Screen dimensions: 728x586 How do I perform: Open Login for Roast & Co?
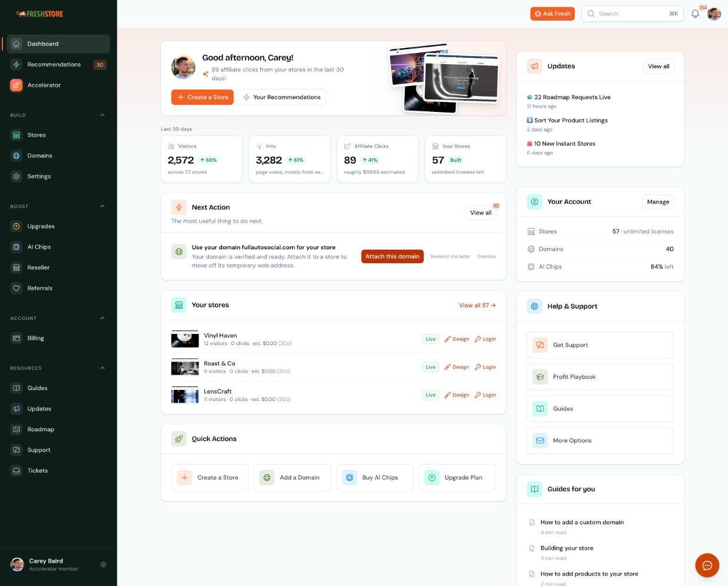pyautogui.click(x=485, y=367)
